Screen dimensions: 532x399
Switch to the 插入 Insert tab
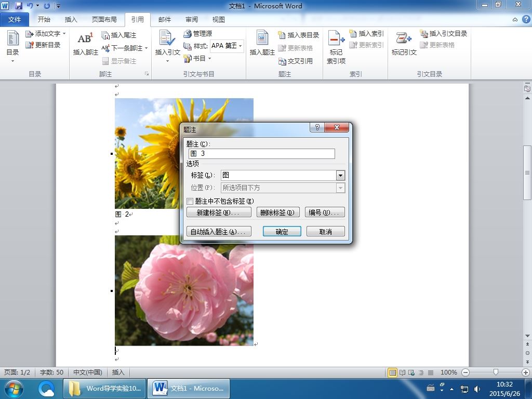(x=71, y=19)
